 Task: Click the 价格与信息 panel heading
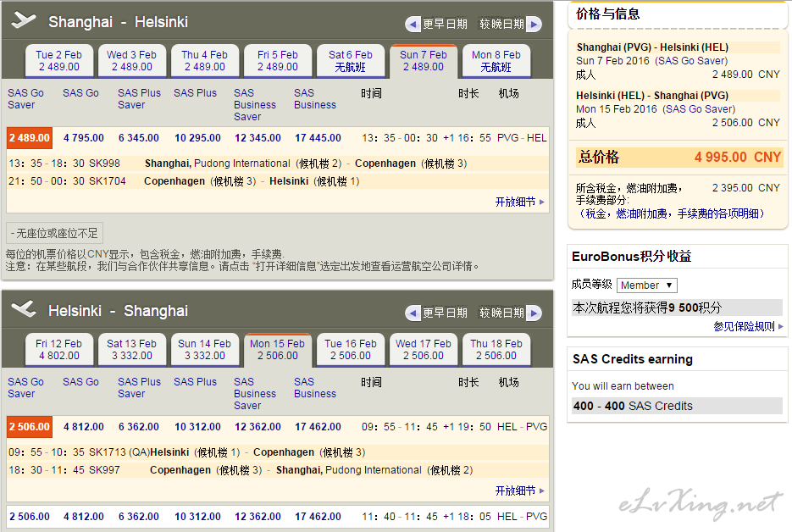[x=607, y=14]
